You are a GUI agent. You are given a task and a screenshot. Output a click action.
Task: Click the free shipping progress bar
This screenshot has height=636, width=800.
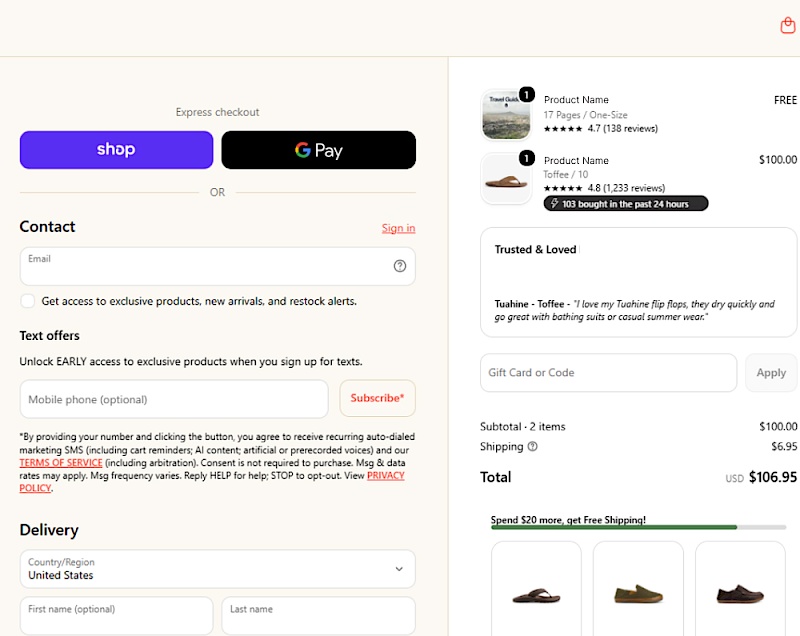pos(638,527)
